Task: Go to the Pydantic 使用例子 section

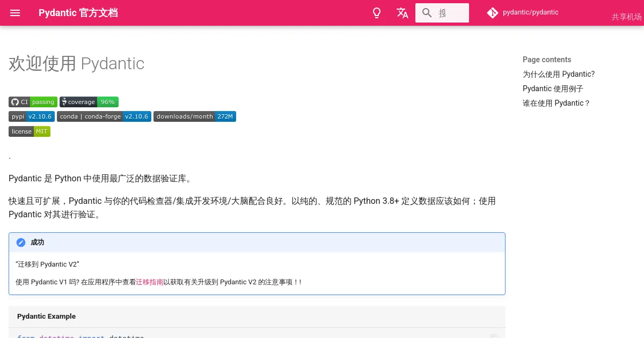Action: tap(553, 89)
